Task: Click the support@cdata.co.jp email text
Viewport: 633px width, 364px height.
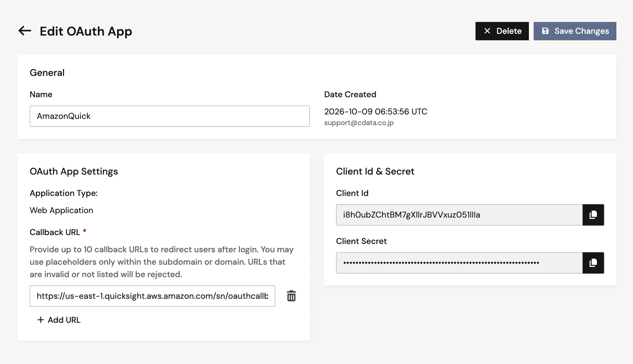Action: pyautogui.click(x=359, y=123)
